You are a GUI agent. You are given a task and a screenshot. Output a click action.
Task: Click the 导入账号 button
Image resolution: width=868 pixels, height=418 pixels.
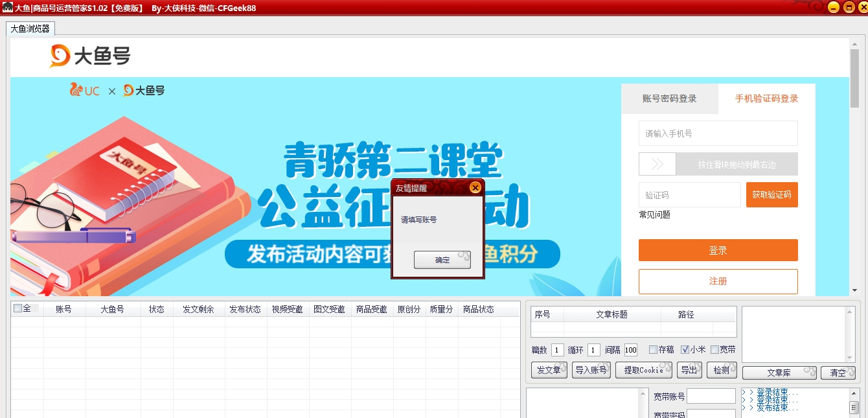[x=591, y=370]
